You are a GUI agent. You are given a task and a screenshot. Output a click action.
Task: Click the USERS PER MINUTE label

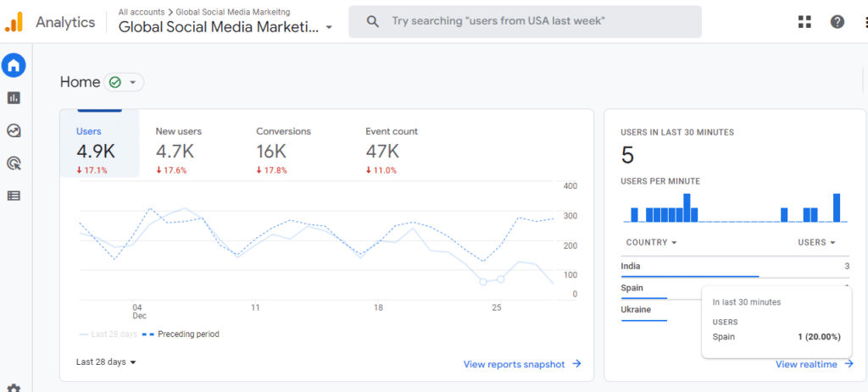point(660,181)
